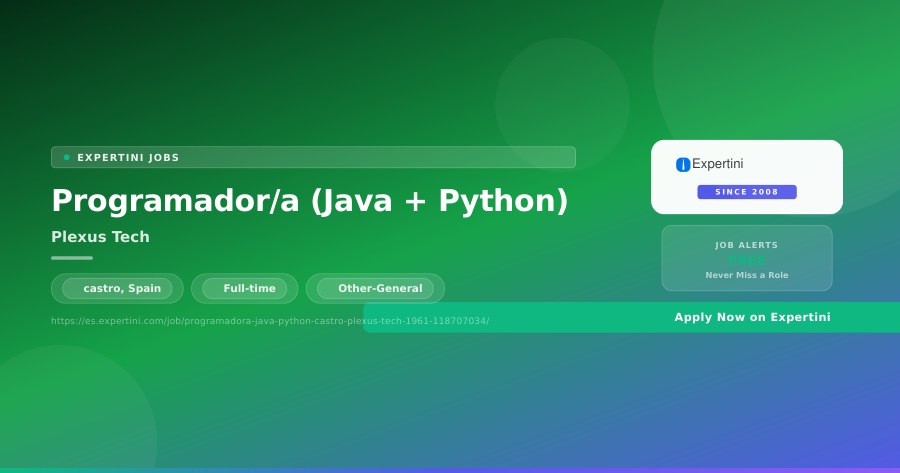Select the Other-General category tag

click(x=375, y=288)
